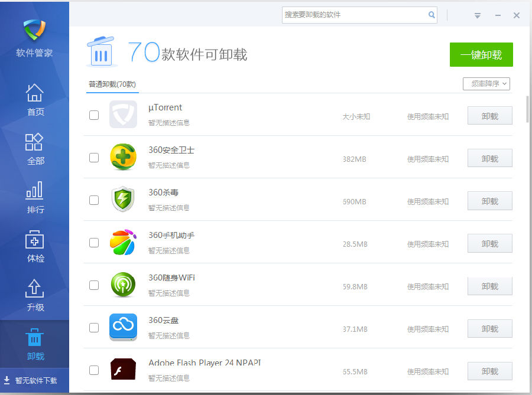Go to 首页 home icon
Viewport: 532px width, 395px height.
pos(35,93)
